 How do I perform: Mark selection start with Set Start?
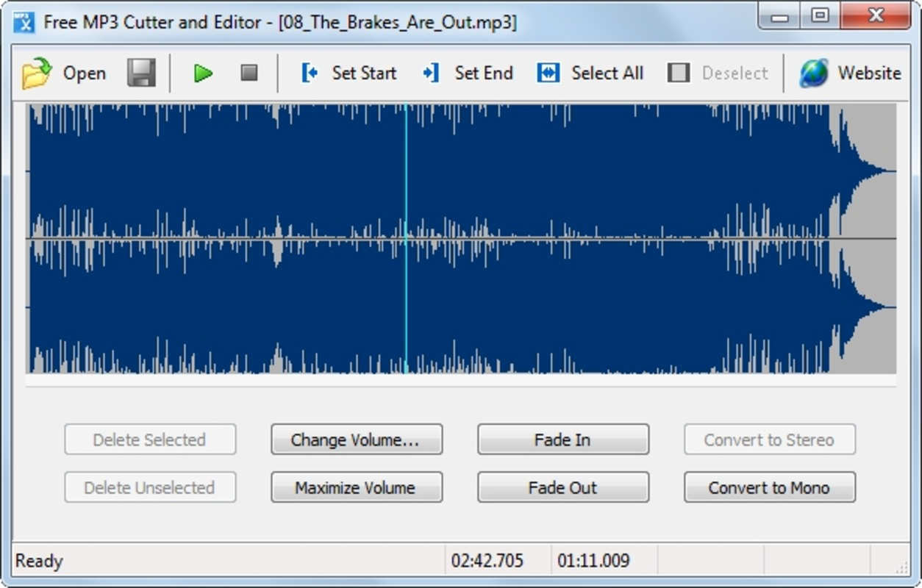[349, 73]
